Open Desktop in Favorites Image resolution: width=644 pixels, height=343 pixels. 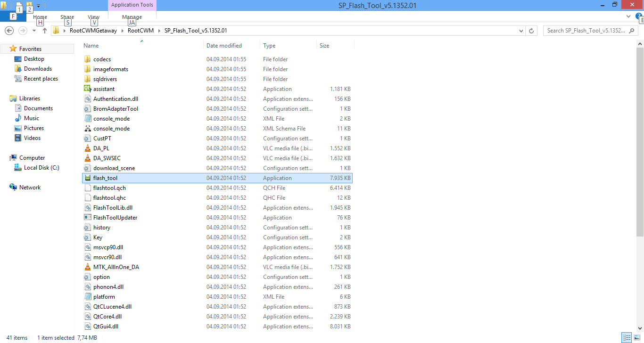click(34, 59)
